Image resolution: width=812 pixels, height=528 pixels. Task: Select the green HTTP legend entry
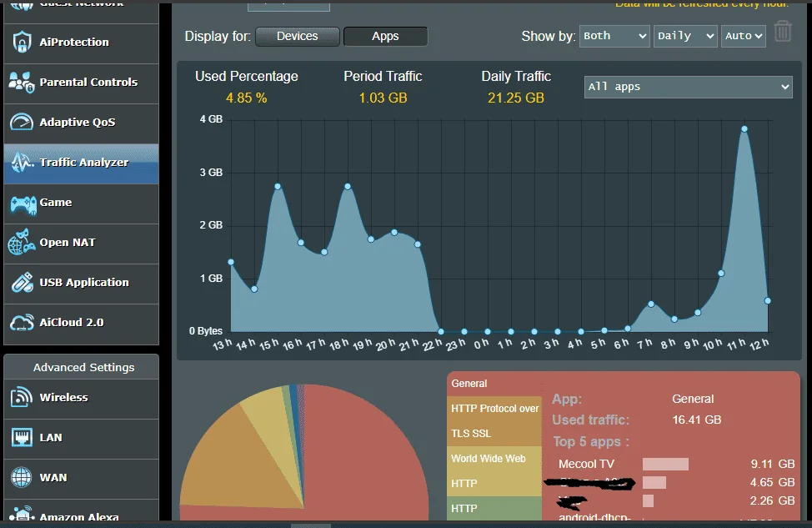(x=494, y=508)
